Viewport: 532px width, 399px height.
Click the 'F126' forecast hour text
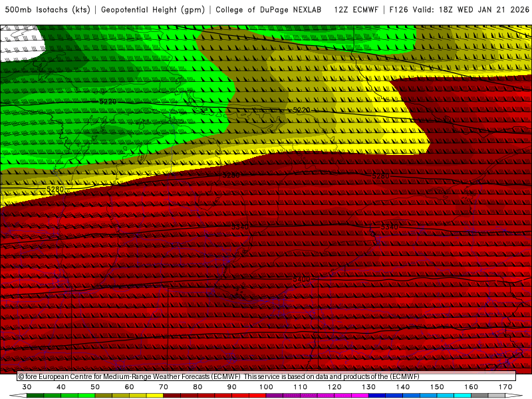[398, 10]
